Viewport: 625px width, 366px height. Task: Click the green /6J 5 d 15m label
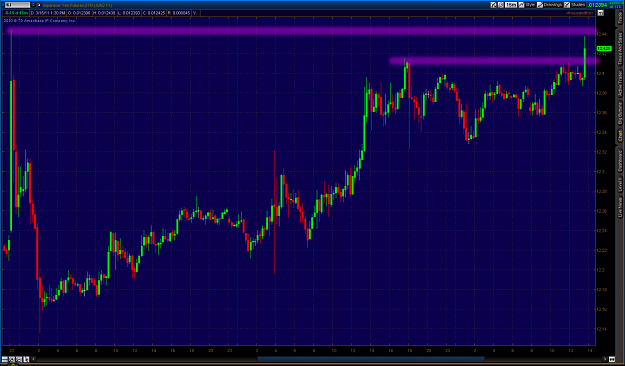(16, 13)
